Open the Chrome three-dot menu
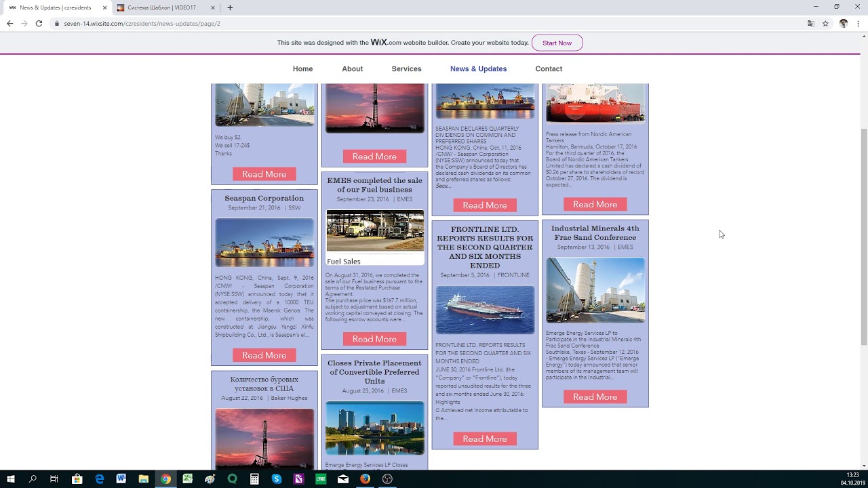The height and width of the screenshot is (488, 868). tap(859, 23)
